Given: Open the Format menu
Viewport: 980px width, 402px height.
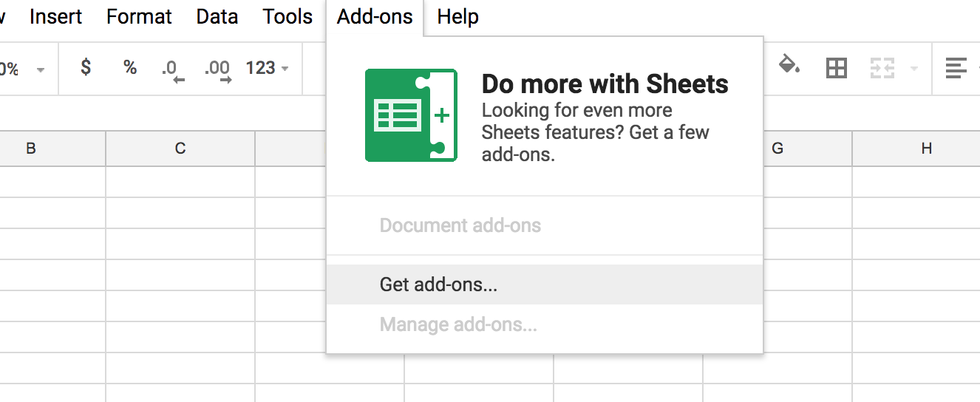Looking at the screenshot, I should coord(139,16).
